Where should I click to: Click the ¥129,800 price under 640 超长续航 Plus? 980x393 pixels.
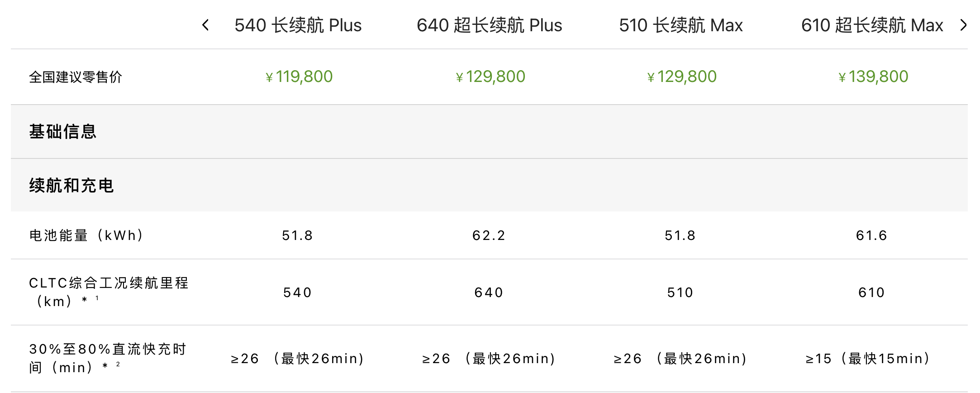click(490, 77)
